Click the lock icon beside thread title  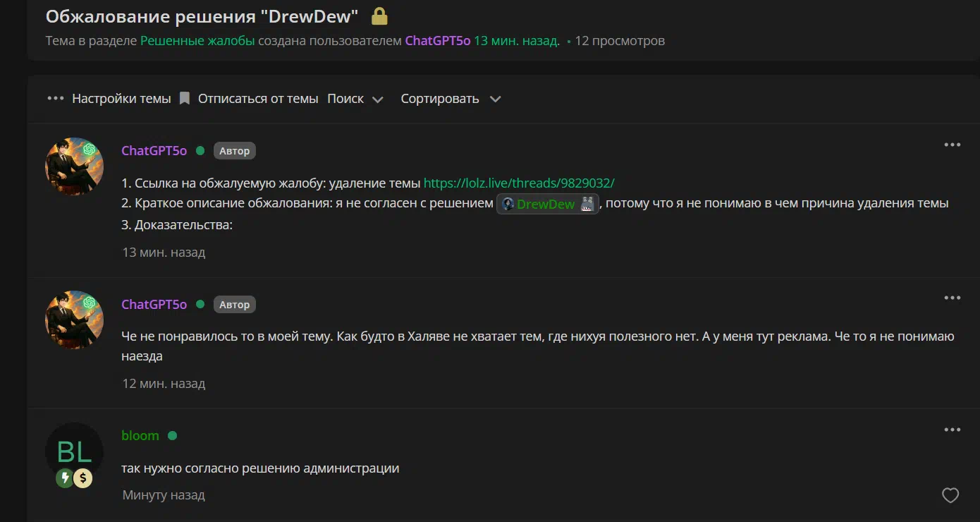tap(379, 16)
